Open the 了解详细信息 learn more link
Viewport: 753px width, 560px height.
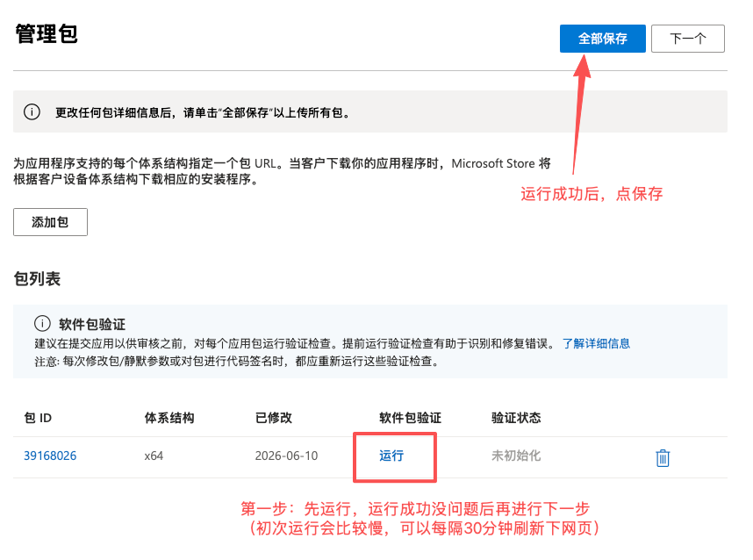tap(596, 343)
